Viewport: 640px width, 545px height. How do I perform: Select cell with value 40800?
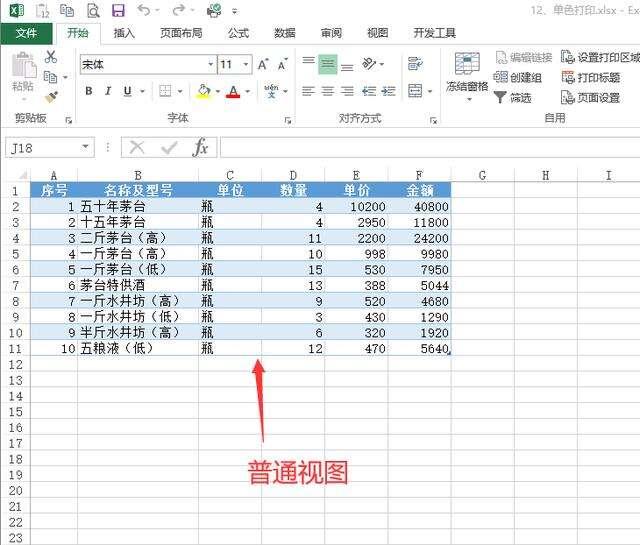click(420, 206)
